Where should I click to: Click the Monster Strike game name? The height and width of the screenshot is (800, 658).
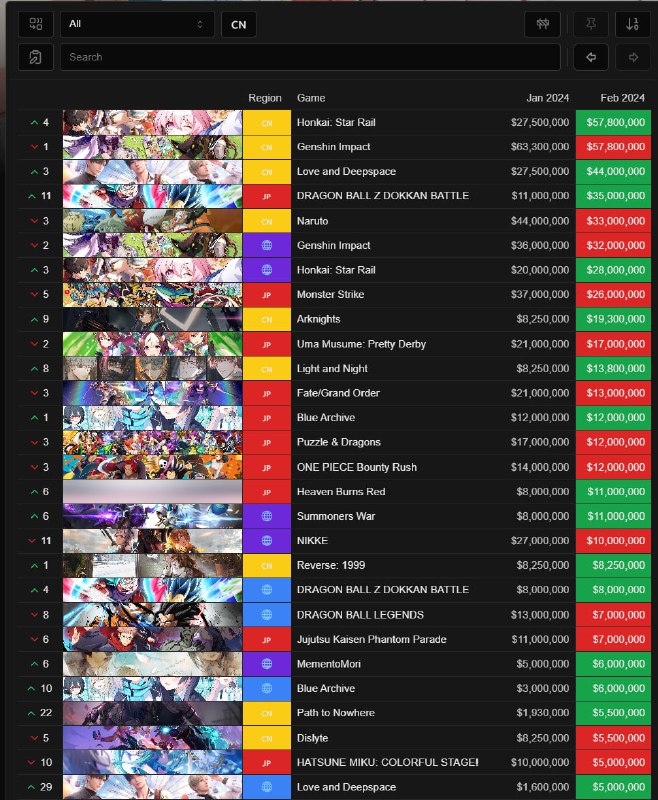point(336,295)
